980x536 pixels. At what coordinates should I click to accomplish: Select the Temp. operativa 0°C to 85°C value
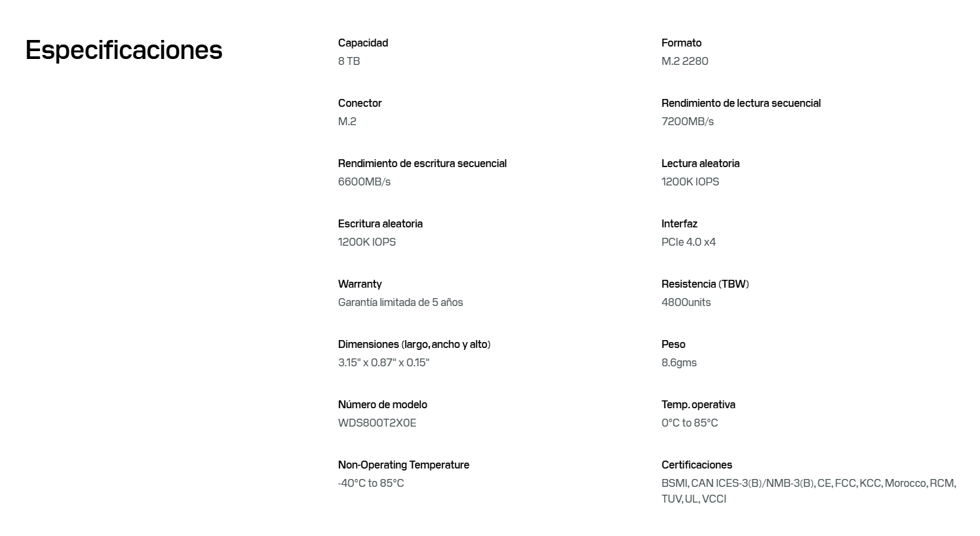(x=690, y=423)
